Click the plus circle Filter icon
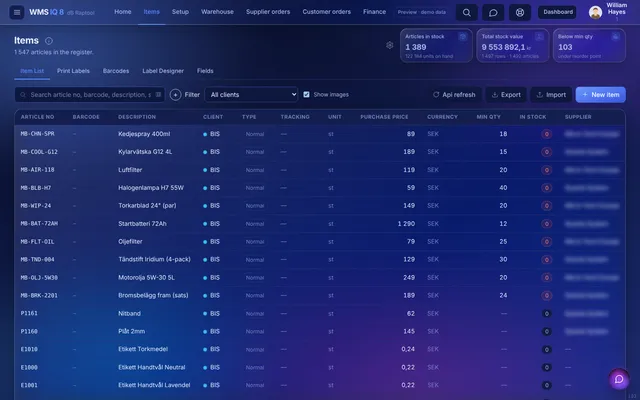Screen dimensions: 640x400 coord(176,95)
